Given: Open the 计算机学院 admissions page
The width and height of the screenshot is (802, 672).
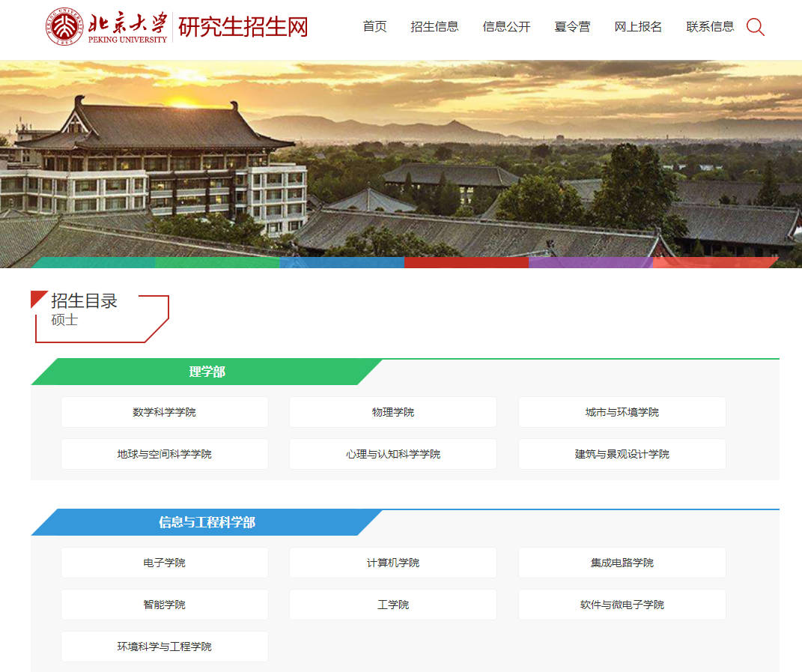Looking at the screenshot, I should [392, 563].
